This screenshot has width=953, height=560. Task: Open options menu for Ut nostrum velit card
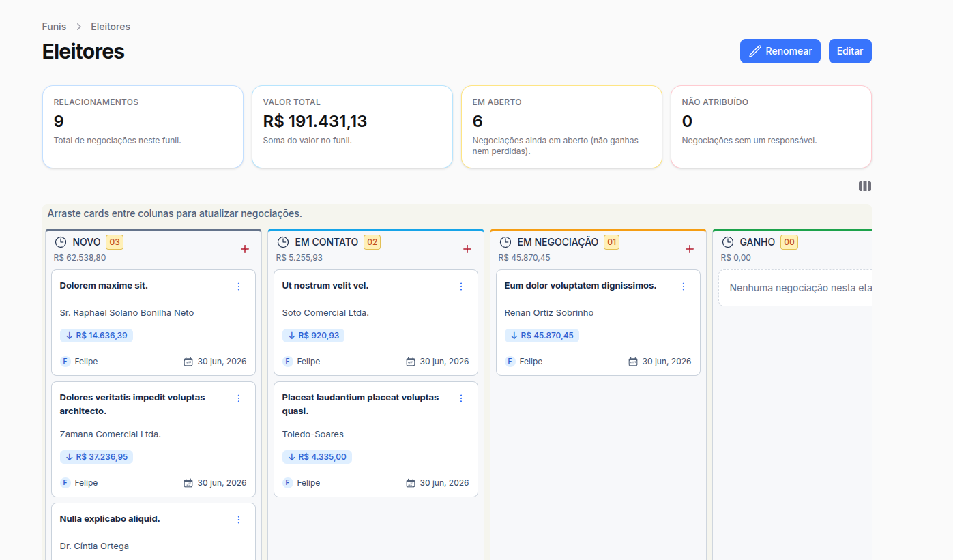tap(461, 286)
